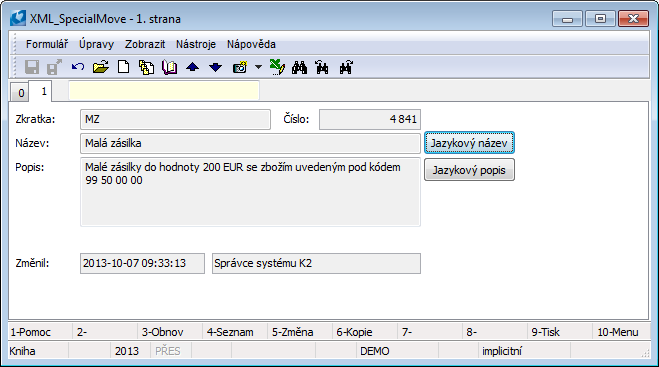Click the Excel export pencil icon

(277, 67)
